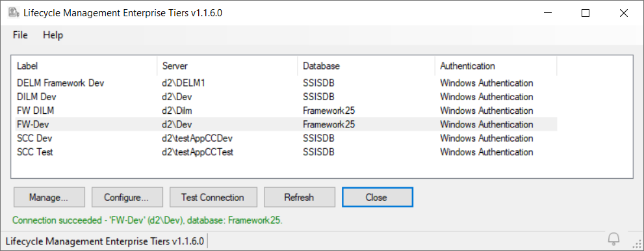This screenshot has height=251, width=644.
Task: Click SSISDB in DELM Framework Dev row
Action: coord(318,83)
